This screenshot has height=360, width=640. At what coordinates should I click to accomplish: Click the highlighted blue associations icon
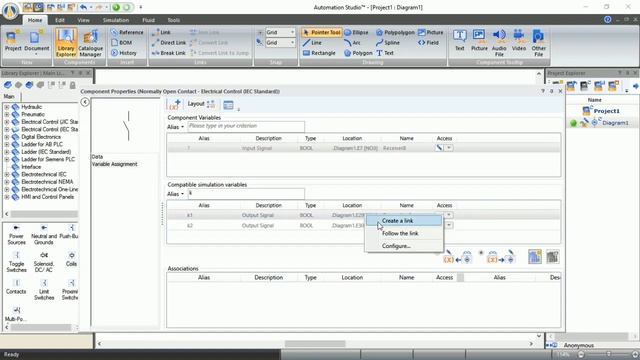pyautogui.click(x=535, y=256)
